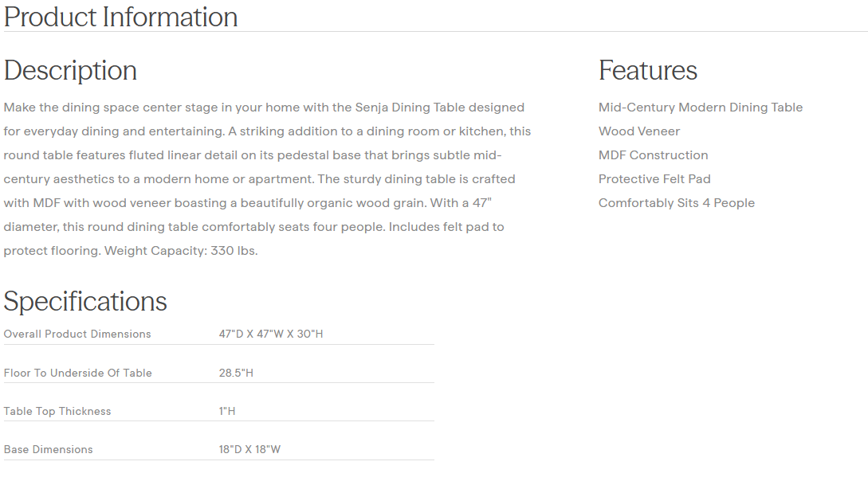The image size is (868, 485).
Task: Click the Description heading
Action: (70, 70)
